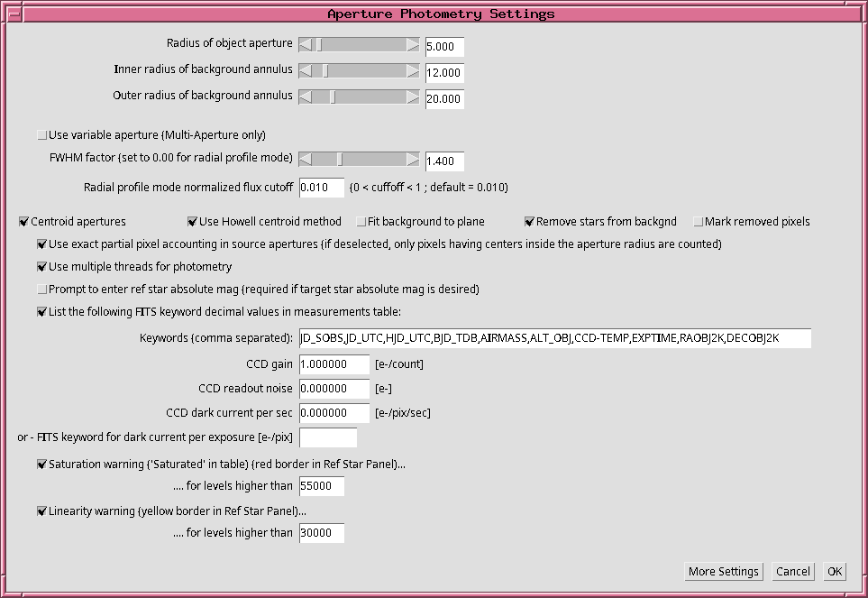Click the object aperture radius slider thumb
Image resolution: width=868 pixels, height=598 pixels.
coord(318,45)
